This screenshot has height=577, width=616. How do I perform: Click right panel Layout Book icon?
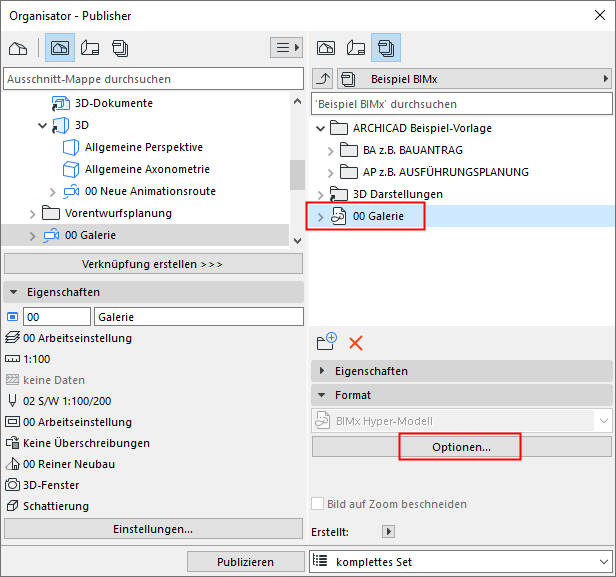355,48
